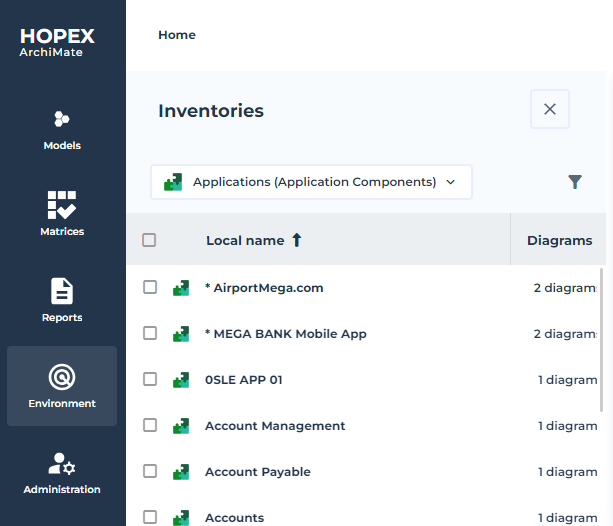Open the Models section icon
Image resolution: width=613 pixels, height=526 pixels.
click(x=62, y=120)
